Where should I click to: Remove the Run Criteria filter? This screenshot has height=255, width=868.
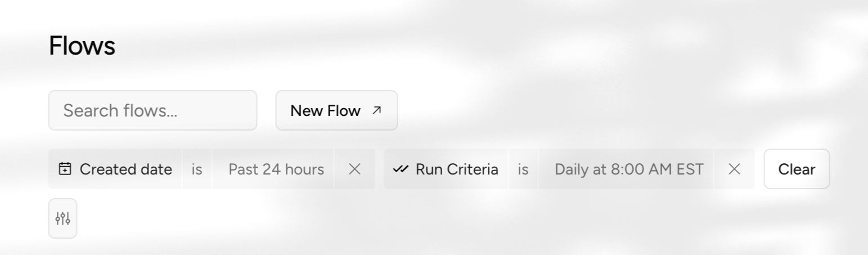click(734, 169)
